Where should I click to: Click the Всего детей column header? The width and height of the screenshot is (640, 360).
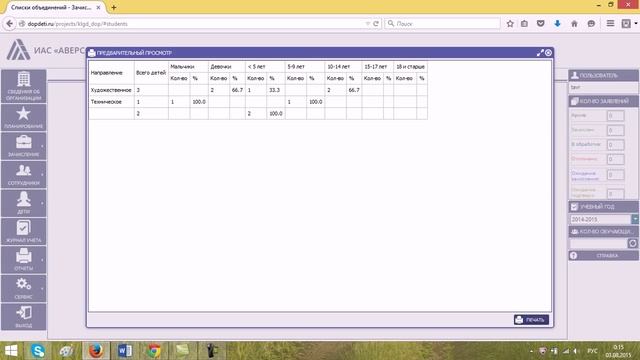click(x=151, y=73)
